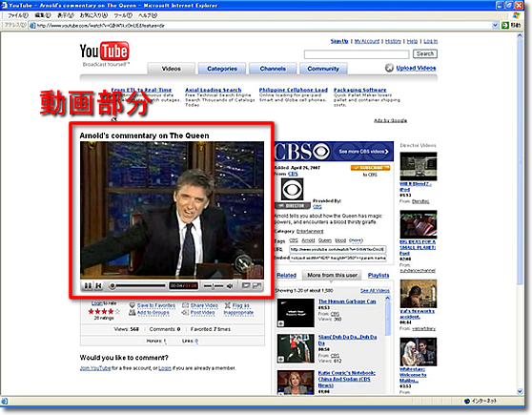532x415 pixels.
Task: Open the ファイル menu
Action: (x=18, y=15)
